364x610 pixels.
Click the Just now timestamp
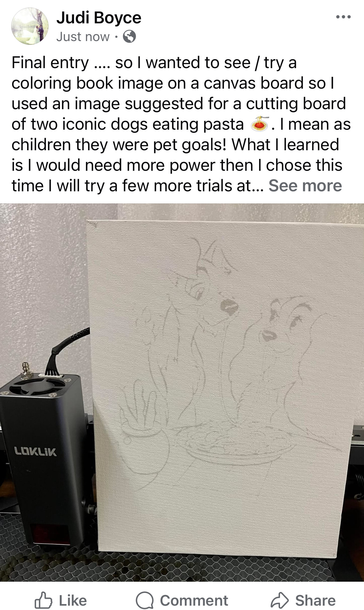click(x=83, y=37)
